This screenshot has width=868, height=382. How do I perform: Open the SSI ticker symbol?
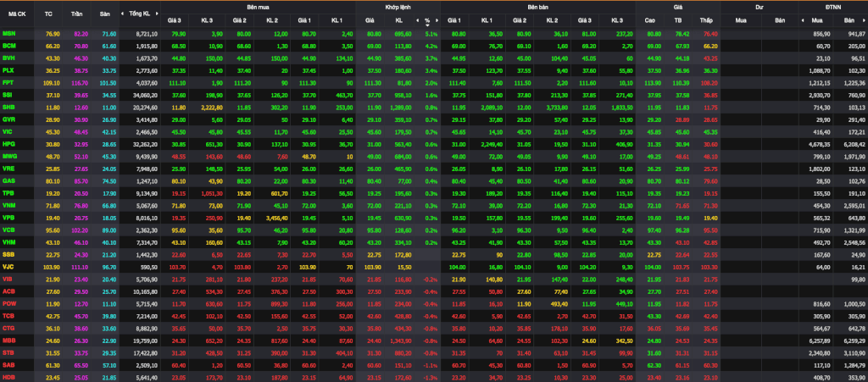(7, 95)
